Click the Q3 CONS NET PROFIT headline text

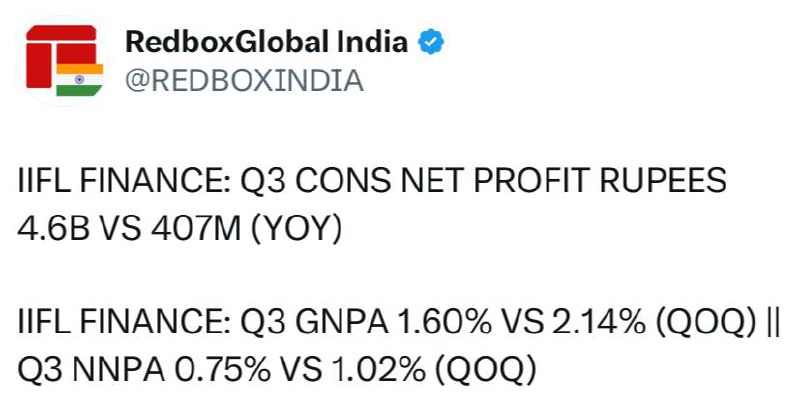372,181
